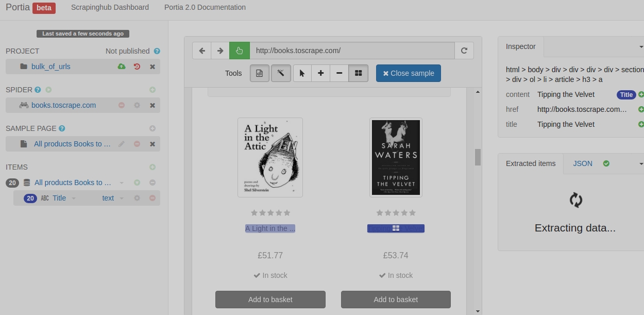Image resolution: width=644 pixels, height=315 pixels.
Task: Select the Extracted items tab
Action: point(531,163)
